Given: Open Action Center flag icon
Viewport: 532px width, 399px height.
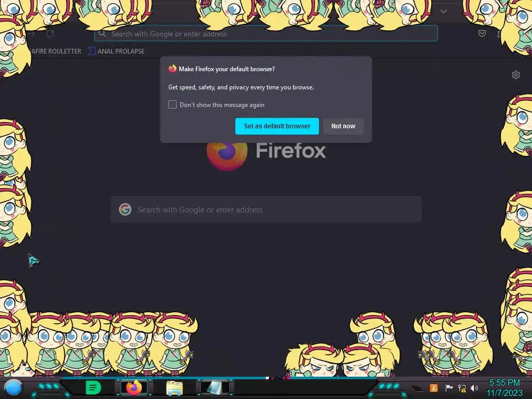Looking at the screenshot, I should [x=449, y=388].
